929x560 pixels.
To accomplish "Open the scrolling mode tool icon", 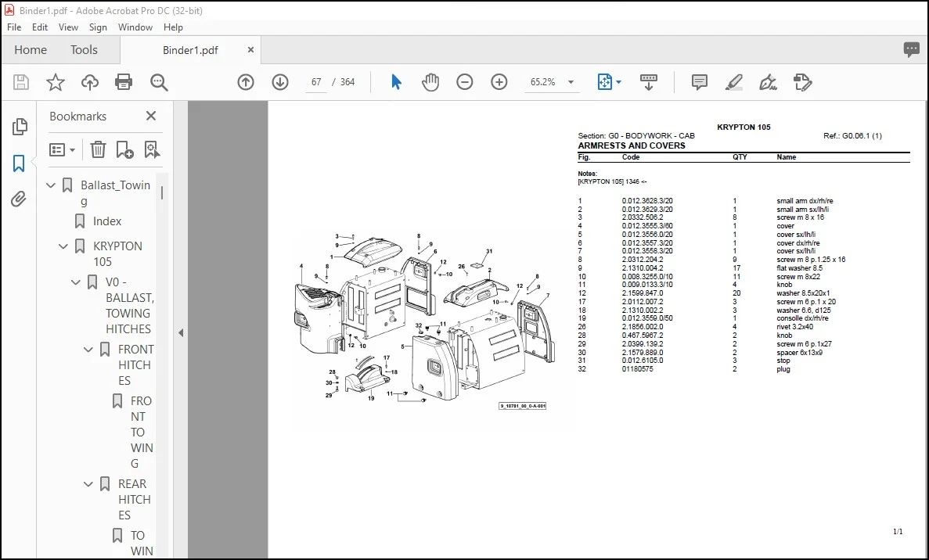I will [x=649, y=82].
